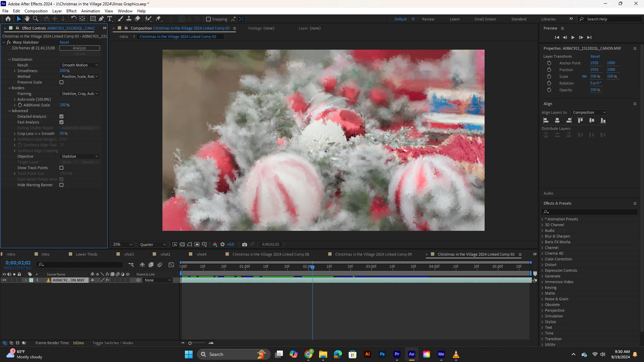Image resolution: width=644 pixels, height=362 pixels.
Task: Open the Animation menu
Action: coord(91,11)
